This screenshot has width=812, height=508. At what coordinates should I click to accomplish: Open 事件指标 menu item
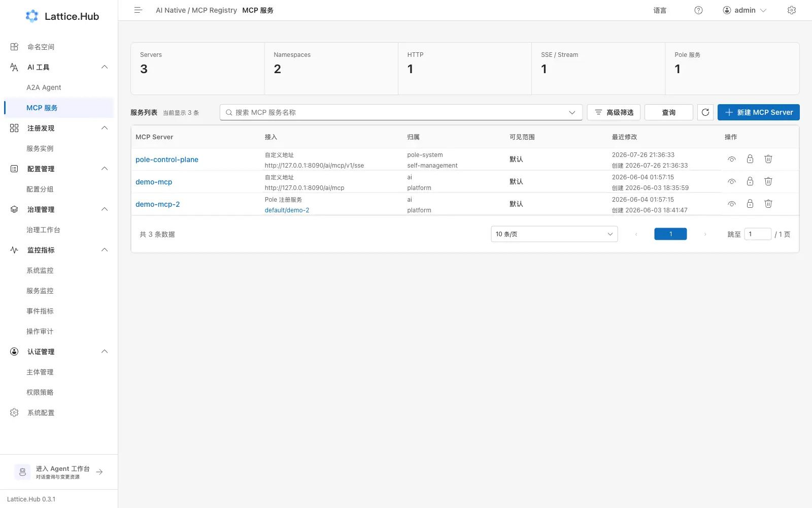coord(59,311)
